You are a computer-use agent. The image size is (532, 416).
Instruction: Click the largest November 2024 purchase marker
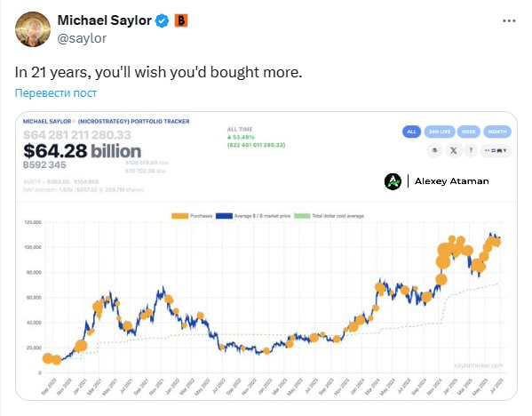pos(443,262)
